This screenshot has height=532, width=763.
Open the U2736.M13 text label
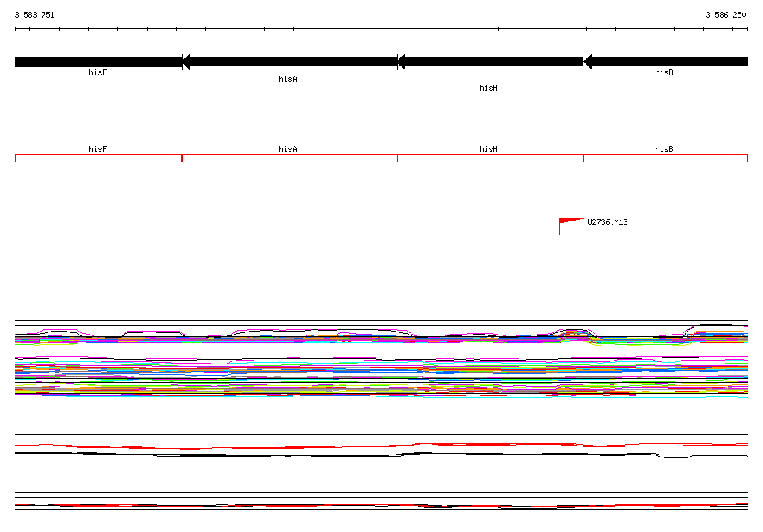click(x=607, y=222)
